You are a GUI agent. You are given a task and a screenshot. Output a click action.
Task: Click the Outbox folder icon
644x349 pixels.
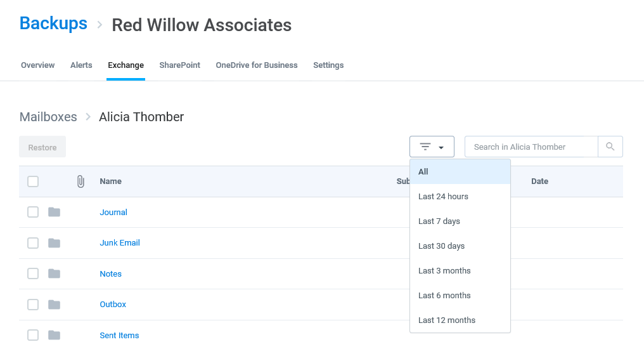(x=55, y=305)
